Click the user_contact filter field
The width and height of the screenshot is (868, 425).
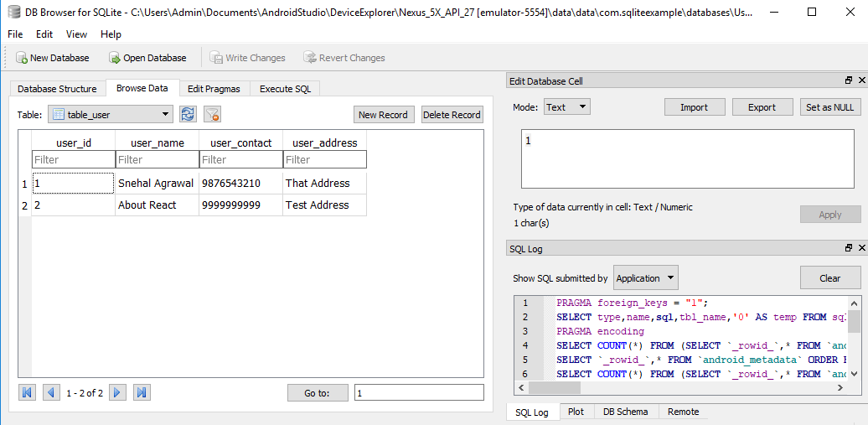pyautogui.click(x=240, y=159)
